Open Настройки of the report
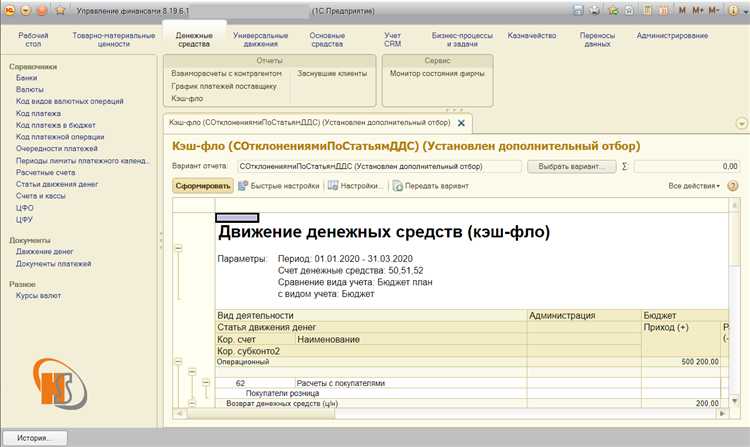 pos(355,186)
